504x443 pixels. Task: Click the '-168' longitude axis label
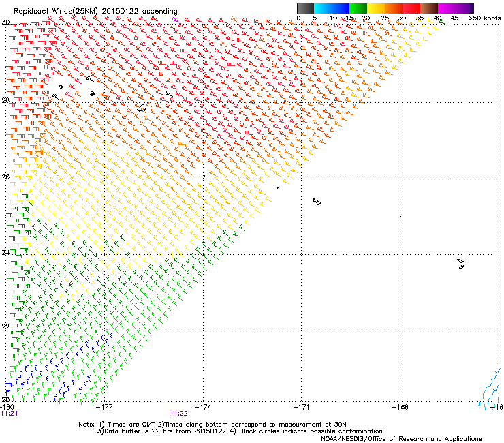tap(400, 408)
